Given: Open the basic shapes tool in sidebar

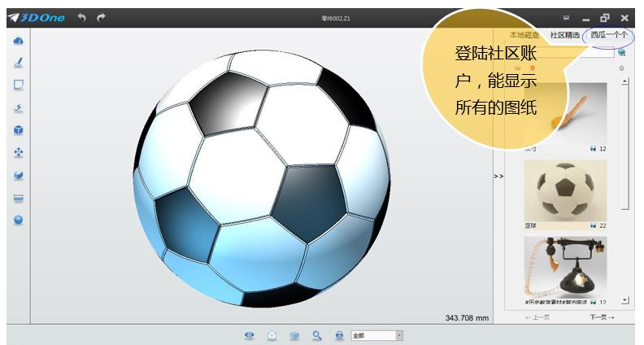Looking at the screenshot, I should [18, 41].
